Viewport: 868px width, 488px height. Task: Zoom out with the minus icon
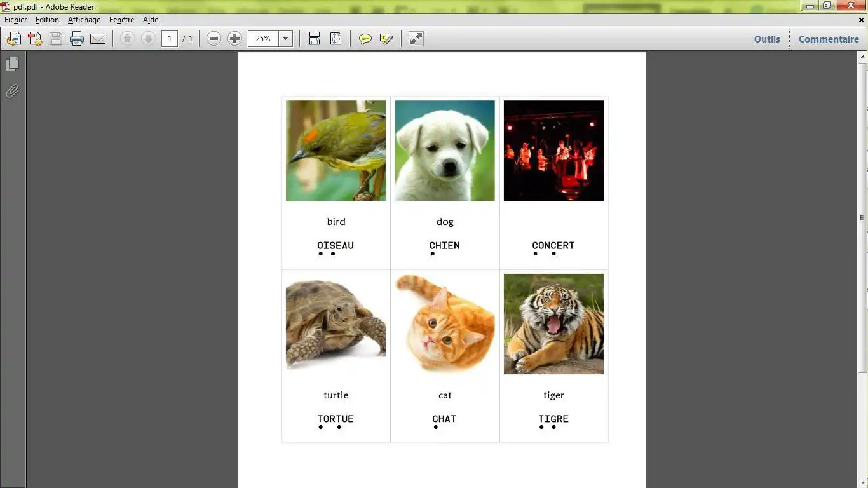click(x=214, y=38)
